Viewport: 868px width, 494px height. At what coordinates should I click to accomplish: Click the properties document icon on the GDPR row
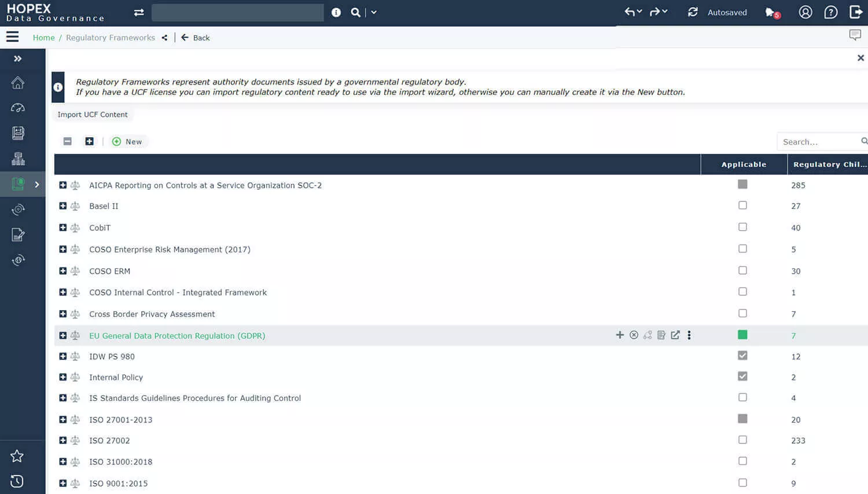[x=661, y=335]
